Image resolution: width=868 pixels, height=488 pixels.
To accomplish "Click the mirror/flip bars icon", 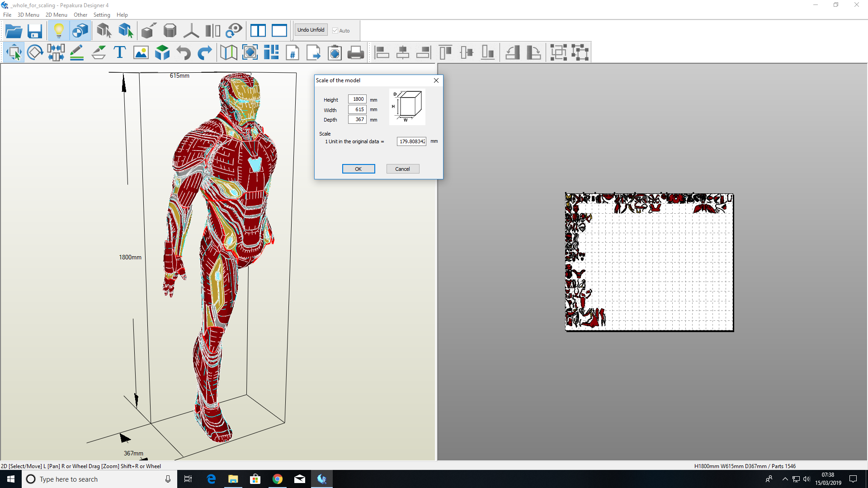I will pyautogui.click(x=212, y=31).
